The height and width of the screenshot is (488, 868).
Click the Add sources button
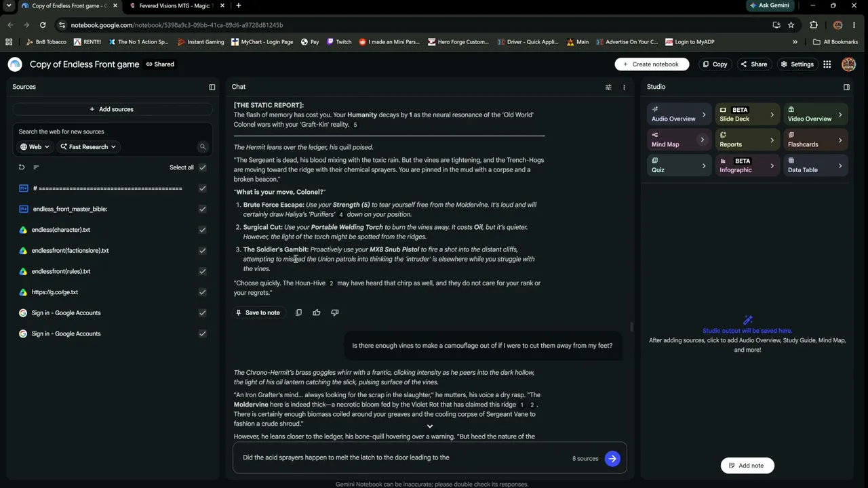112,109
